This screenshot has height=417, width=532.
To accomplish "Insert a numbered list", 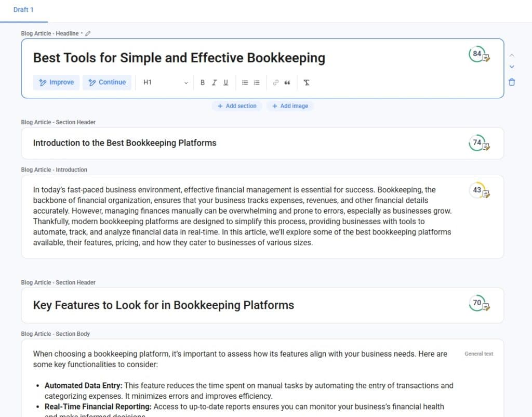I will coord(257,83).
